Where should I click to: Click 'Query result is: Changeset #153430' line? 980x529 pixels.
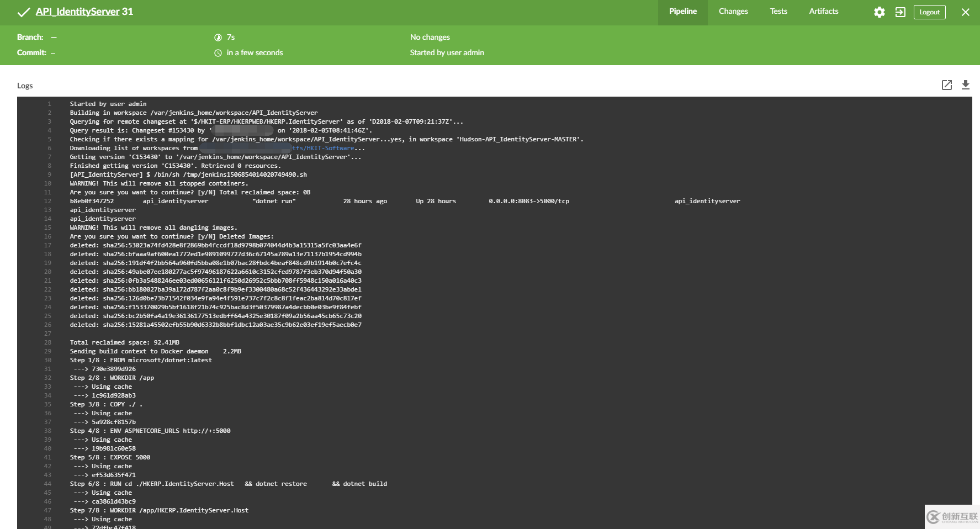221,130
